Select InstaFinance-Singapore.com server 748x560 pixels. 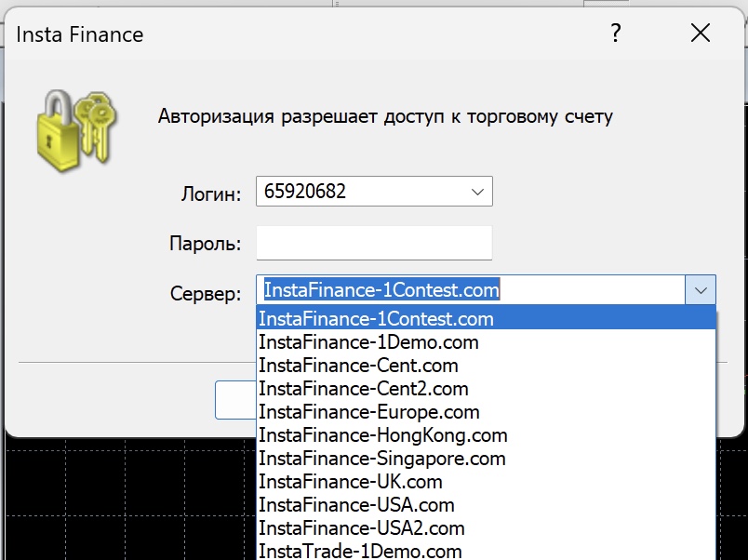point(486,459)
